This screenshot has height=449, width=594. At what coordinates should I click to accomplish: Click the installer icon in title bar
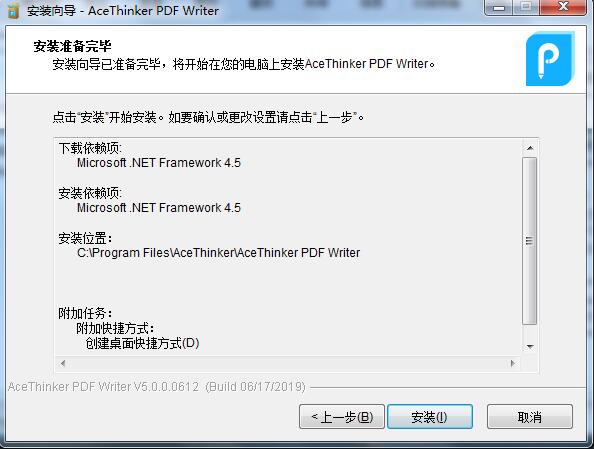tap(13, 11)
